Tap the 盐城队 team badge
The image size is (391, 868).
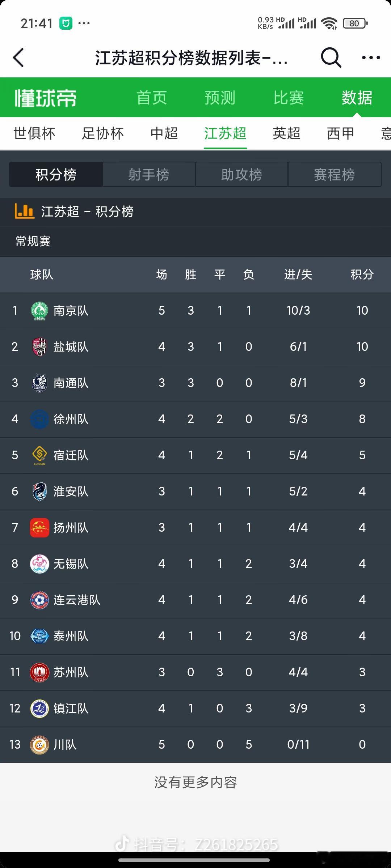click(x=39, y=347)
